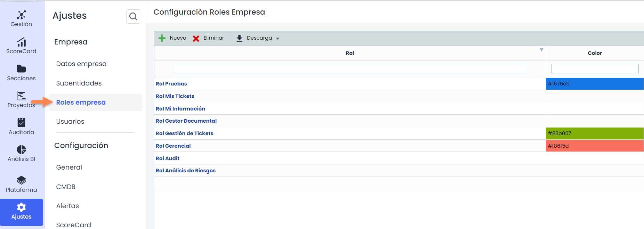Go to Secciones folder icon
This screenshot has width=644, height=229.
pyautogui.click(x=21, y=69)
